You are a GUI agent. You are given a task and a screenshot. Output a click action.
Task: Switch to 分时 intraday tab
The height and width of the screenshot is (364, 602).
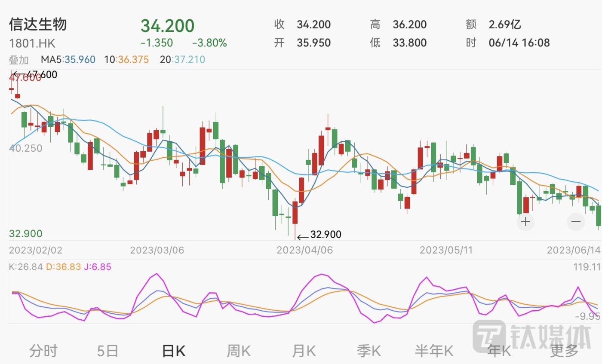click(x=43, y=351)
